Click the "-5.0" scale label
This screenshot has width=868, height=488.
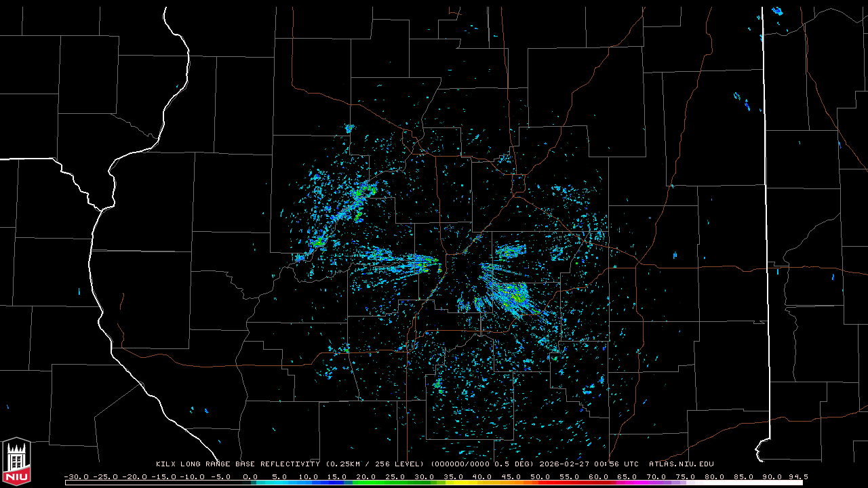pos(221,476)
